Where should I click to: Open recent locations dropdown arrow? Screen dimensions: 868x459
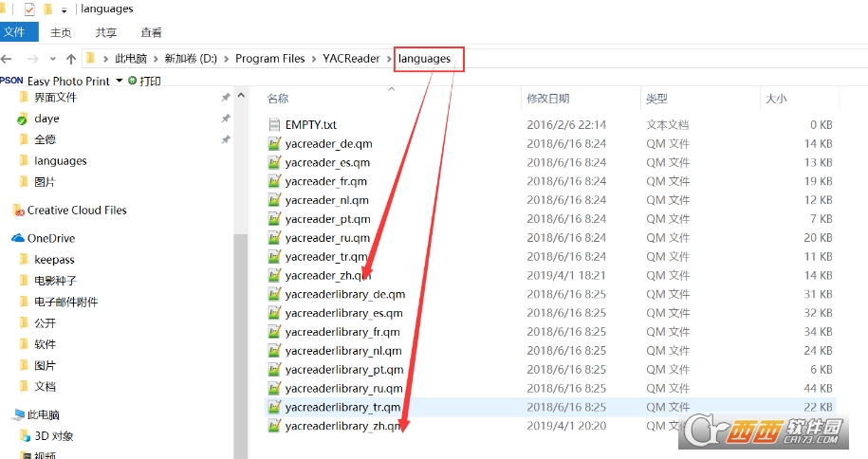pos(52,59)
